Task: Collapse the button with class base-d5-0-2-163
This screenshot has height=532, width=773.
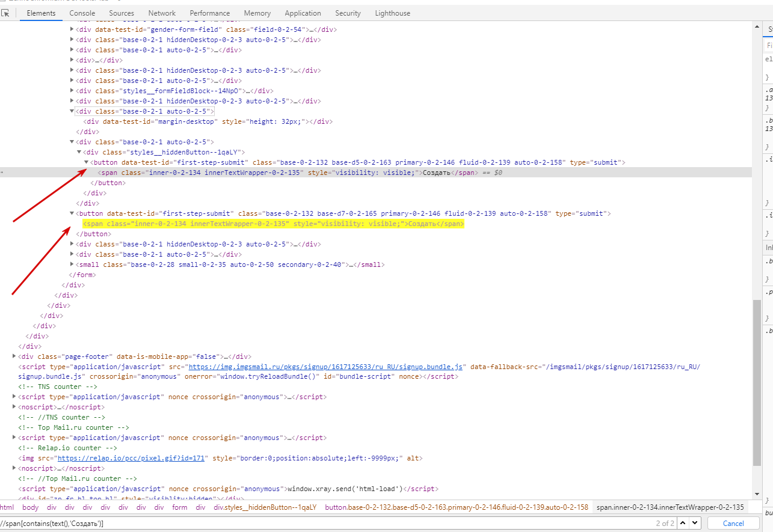Action: pyautogui.click(x=87, y=162)
